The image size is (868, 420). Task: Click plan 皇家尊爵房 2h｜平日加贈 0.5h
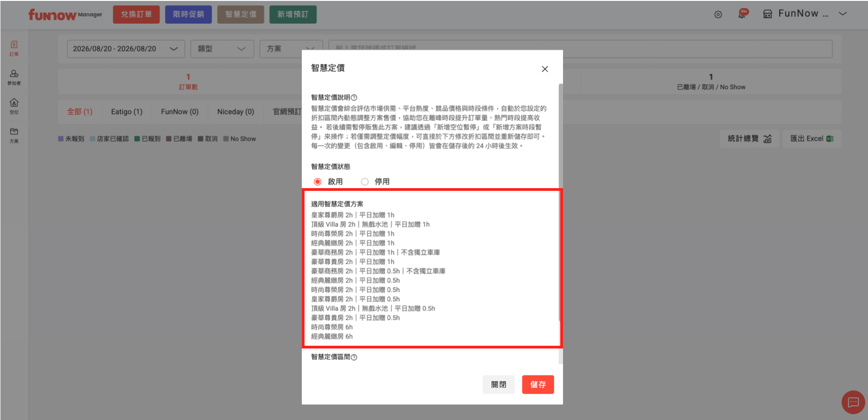(x=356, y=299)
